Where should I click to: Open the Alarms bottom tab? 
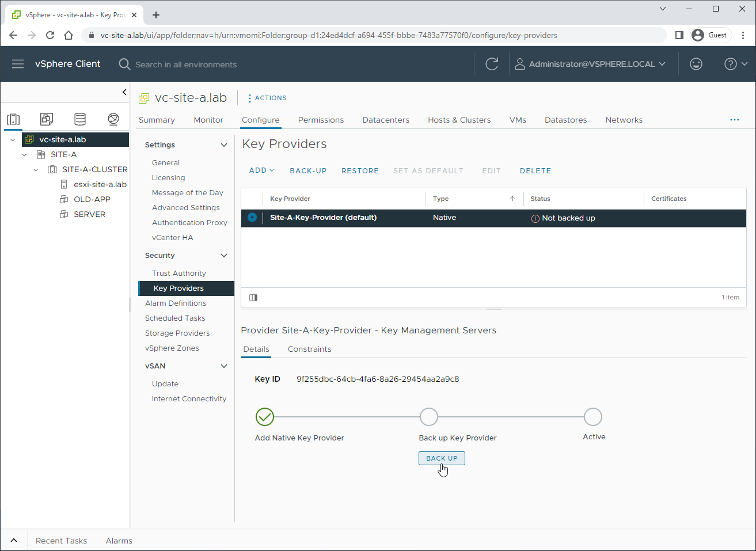pyautogui.click(x=119, y=541)
